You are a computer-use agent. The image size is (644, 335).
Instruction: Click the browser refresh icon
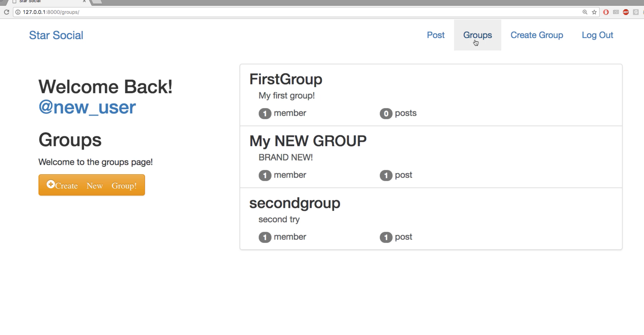[6, 12]
